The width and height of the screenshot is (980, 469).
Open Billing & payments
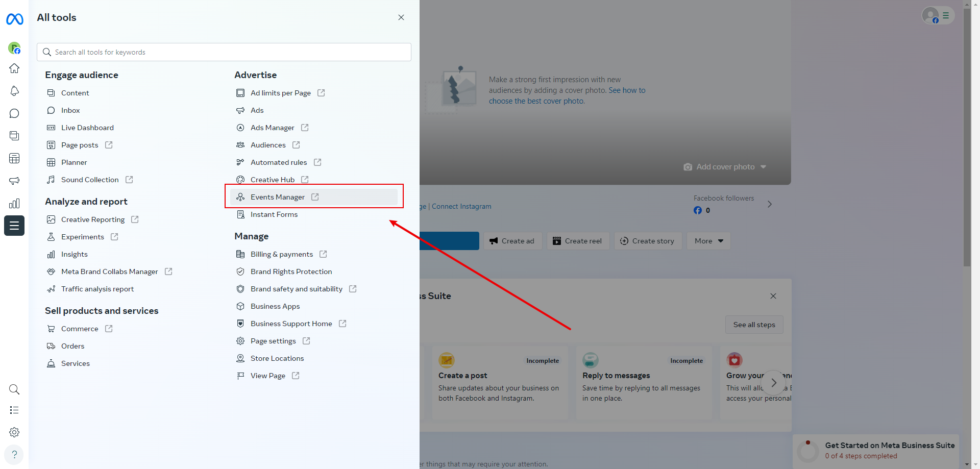click(x=282, y=254)
